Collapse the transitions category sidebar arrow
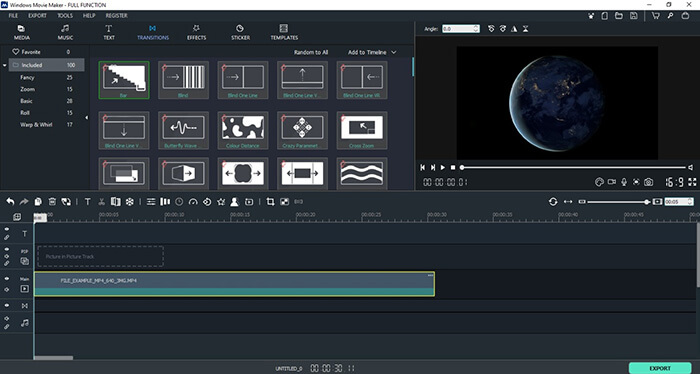 pos(87,118)
